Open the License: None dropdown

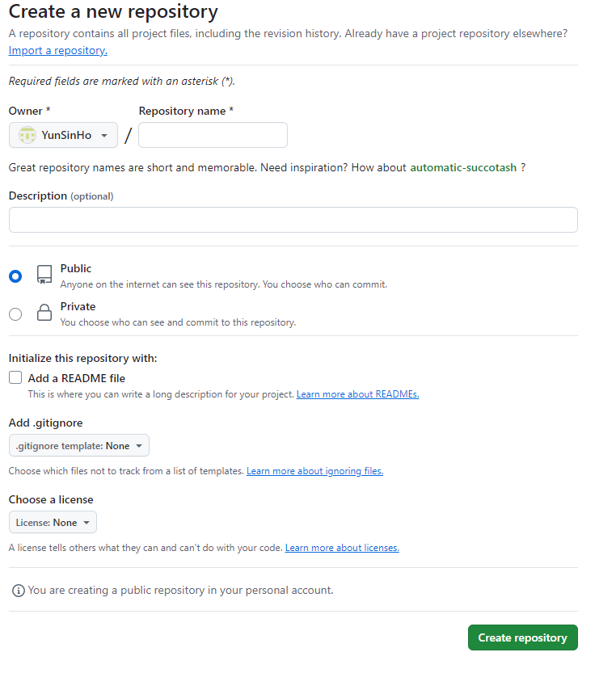point(53,522)
